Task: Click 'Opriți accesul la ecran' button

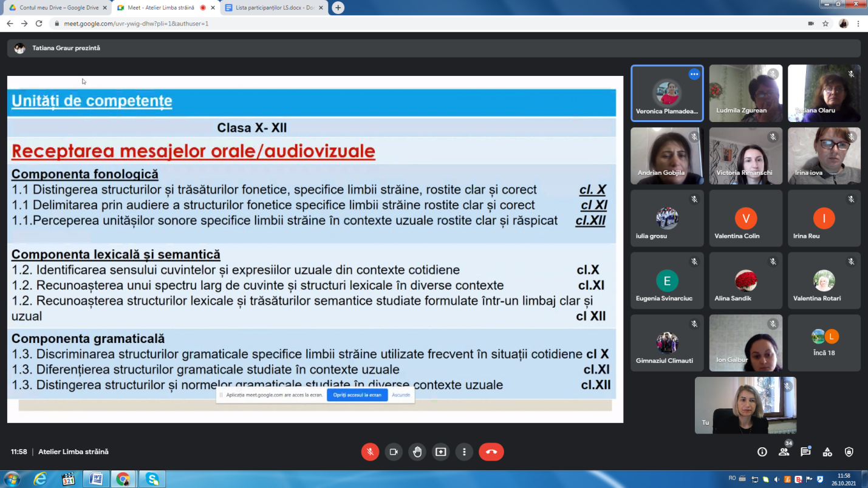Action: point(357,395)
